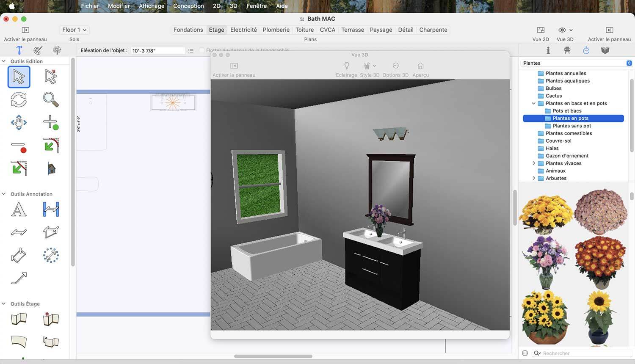
Task: Open the Plantes category dropdown
Action: point(577,63)
